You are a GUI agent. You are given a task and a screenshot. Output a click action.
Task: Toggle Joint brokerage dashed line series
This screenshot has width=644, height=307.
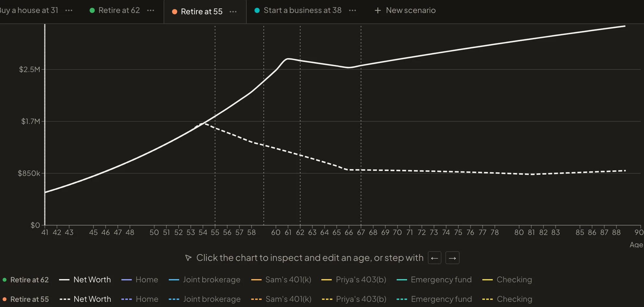coord(205,299)
